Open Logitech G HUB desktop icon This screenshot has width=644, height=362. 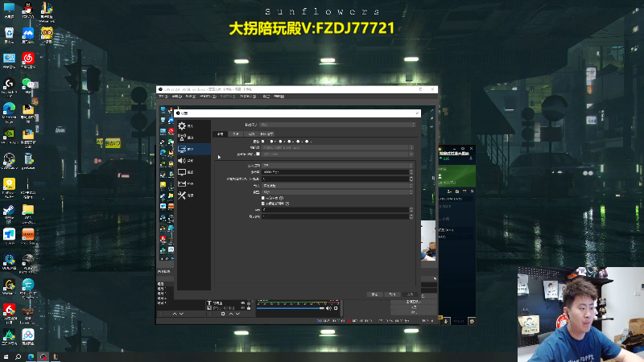[9, 87]
